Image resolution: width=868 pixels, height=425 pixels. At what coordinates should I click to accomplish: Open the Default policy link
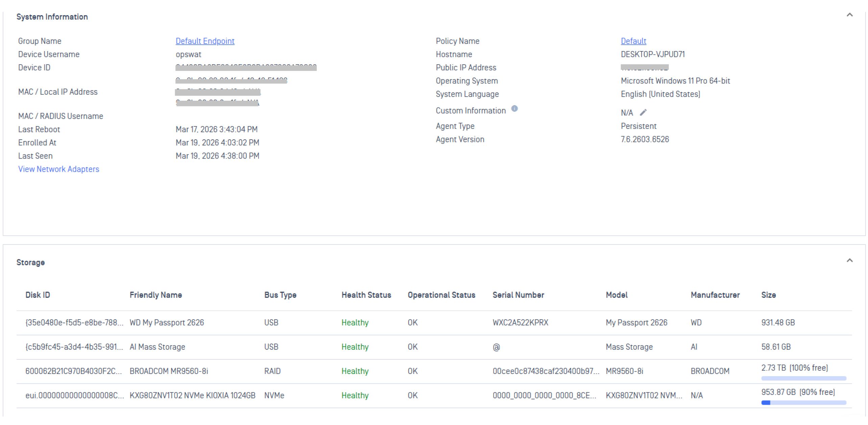[x=633, y=41]
